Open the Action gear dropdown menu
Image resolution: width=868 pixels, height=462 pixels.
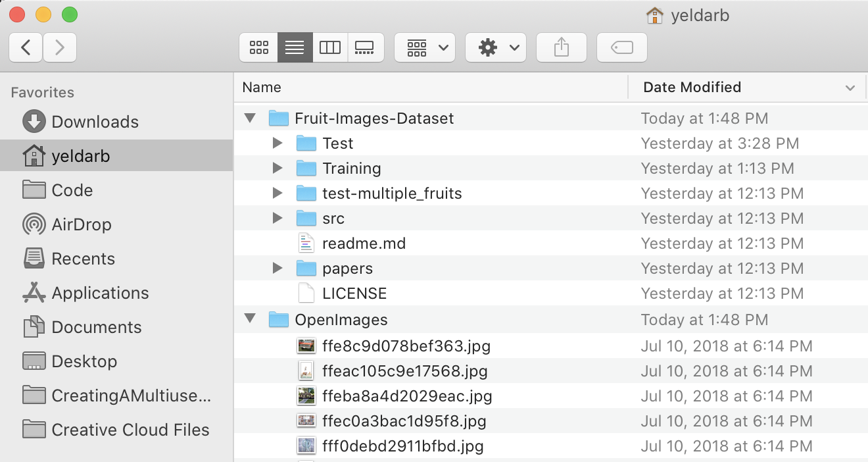tap(496, 47)
